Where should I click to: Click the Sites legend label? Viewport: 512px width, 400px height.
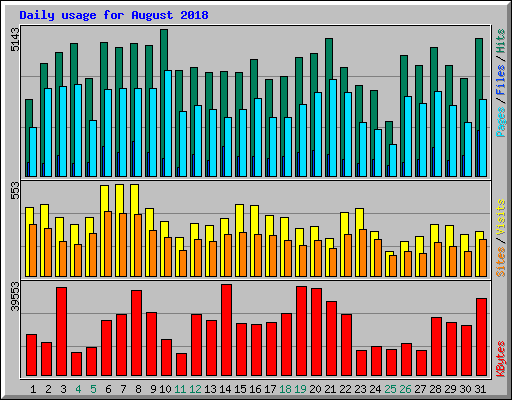point(501,262)
